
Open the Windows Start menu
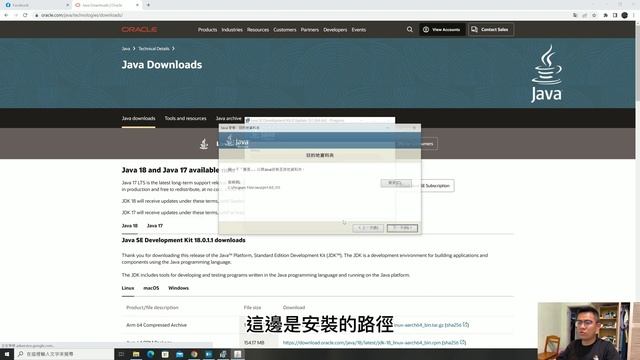7,354
